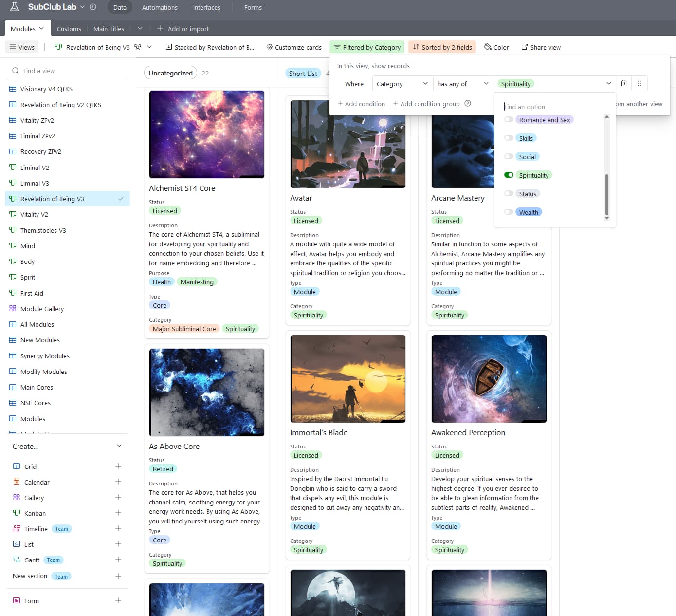Open the view options chevron next to Revelation of Being V3
This screenshot has height=616, width=676.
pos(149,47)
